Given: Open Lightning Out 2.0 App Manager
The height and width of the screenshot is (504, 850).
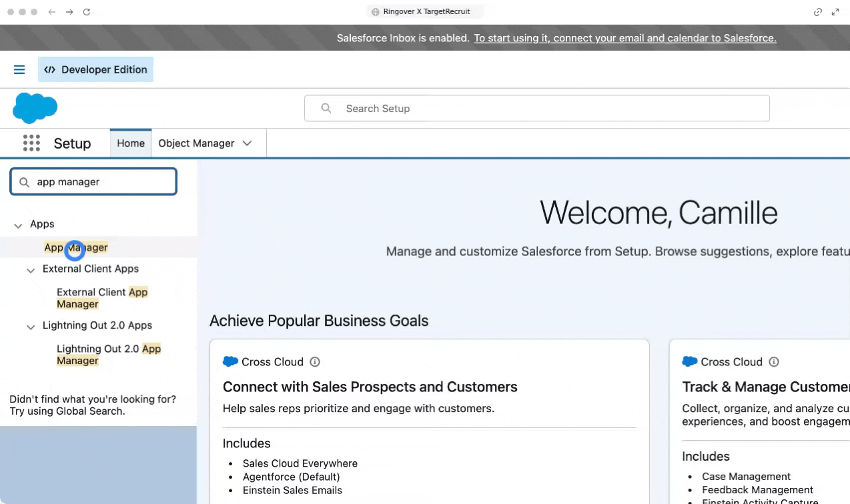Looking at the screenshot, I should click(x=109, y=355).
